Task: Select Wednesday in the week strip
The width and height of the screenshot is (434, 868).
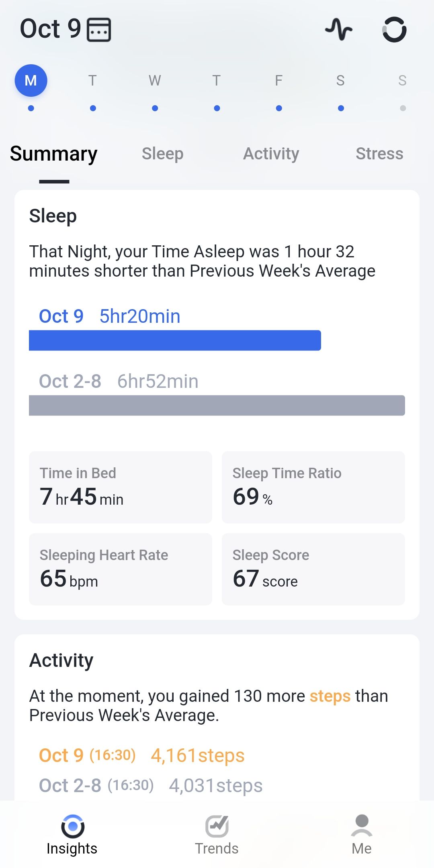Action: click(155, 81)
